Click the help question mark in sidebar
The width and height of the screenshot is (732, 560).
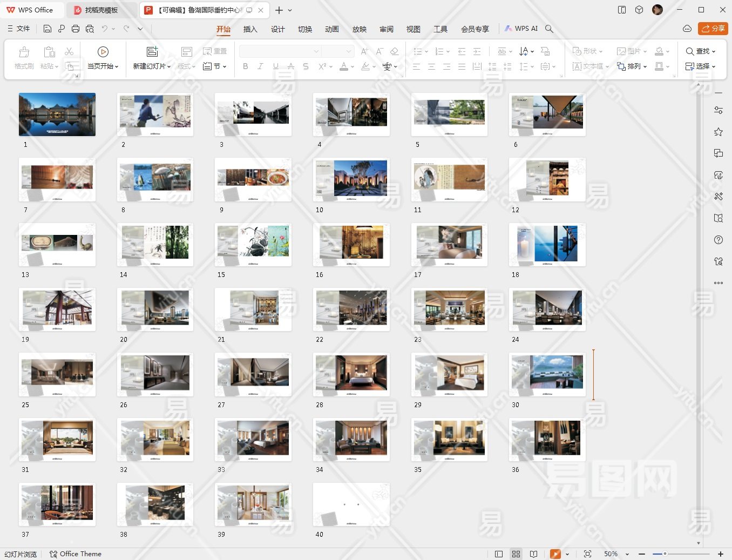pos(718,240)
